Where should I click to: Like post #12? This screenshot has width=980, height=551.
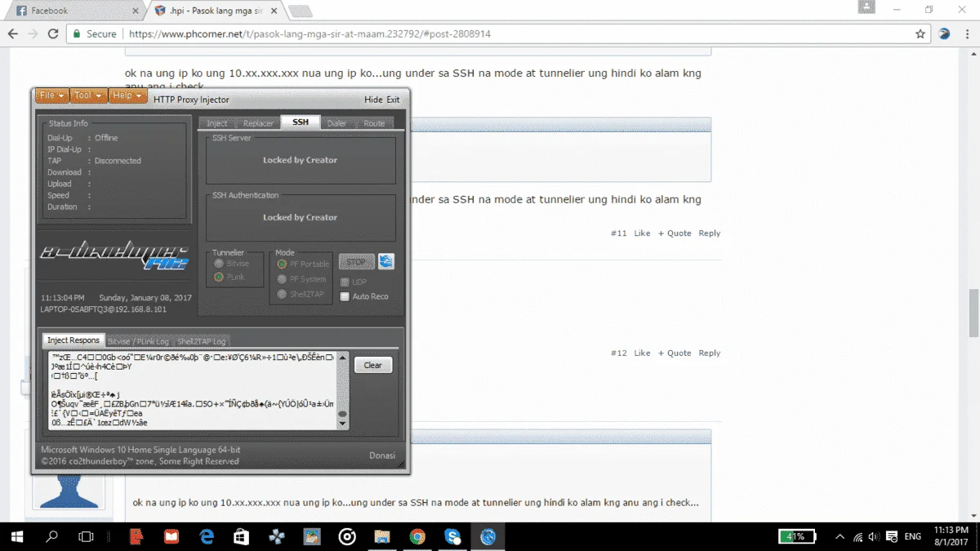click(x=642, y=353)
